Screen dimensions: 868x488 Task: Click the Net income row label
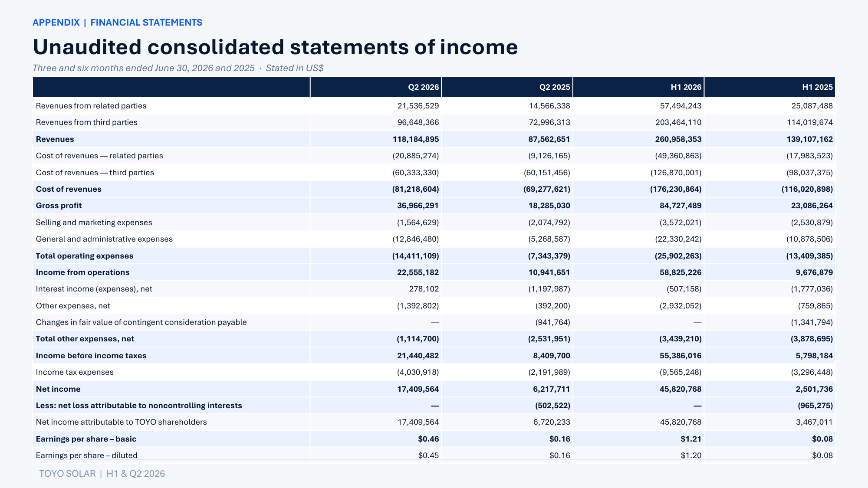click(x=58, y=389)
